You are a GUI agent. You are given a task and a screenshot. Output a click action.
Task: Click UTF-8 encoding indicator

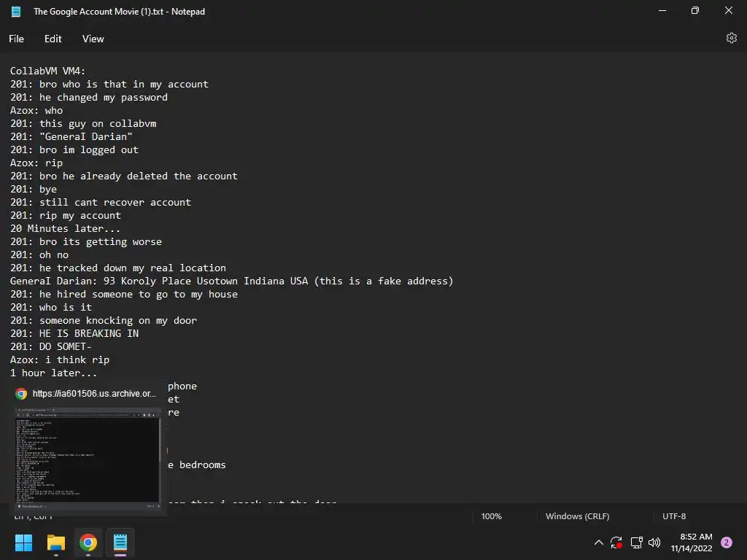click(674, 516)
